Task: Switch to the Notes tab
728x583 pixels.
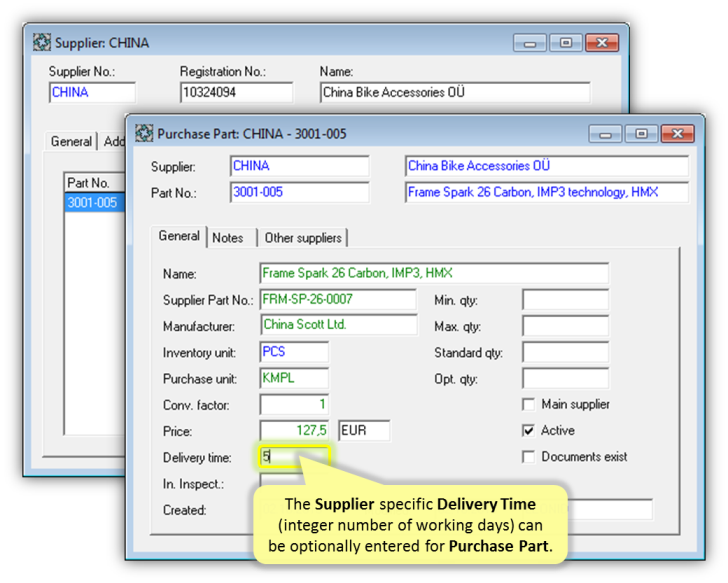Action: tap(227, 237)
